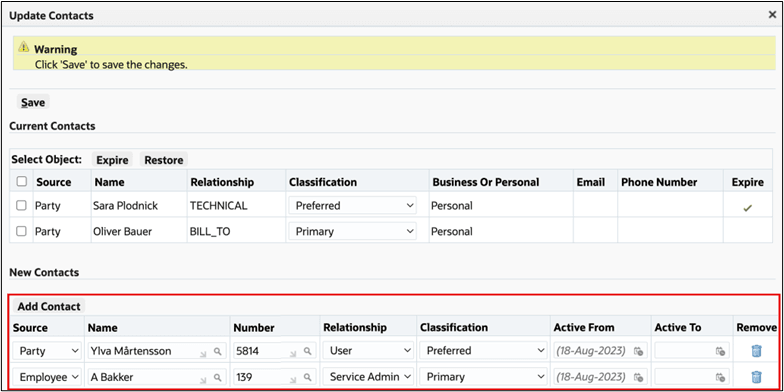Tick the select-all checkbox in Current Contacts header
Viewport: 784px width, 392px height.
click(x=22, y=182)
